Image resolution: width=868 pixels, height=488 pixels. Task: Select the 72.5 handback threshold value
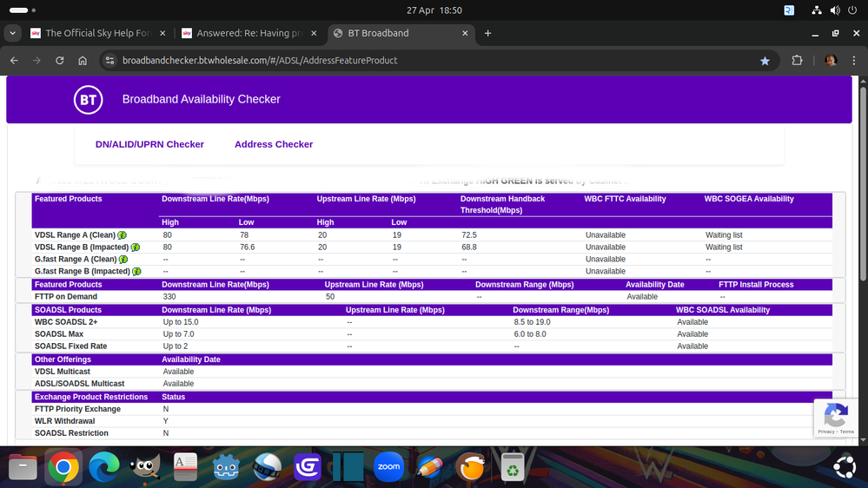pos(469,235)
